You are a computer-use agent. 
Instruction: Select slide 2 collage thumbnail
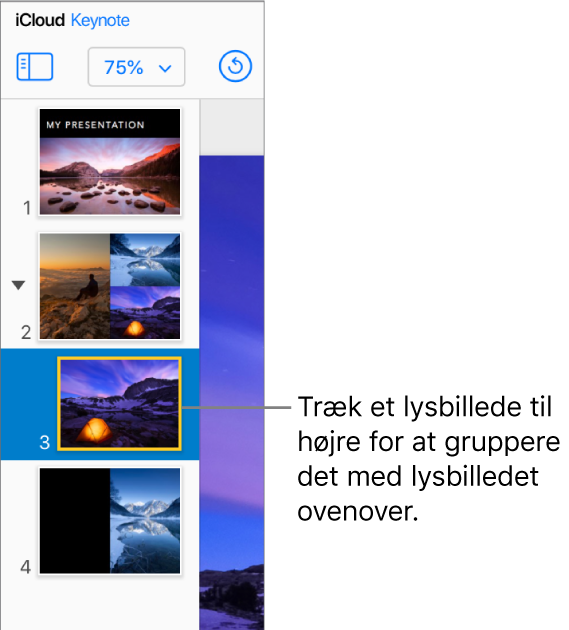110,286
